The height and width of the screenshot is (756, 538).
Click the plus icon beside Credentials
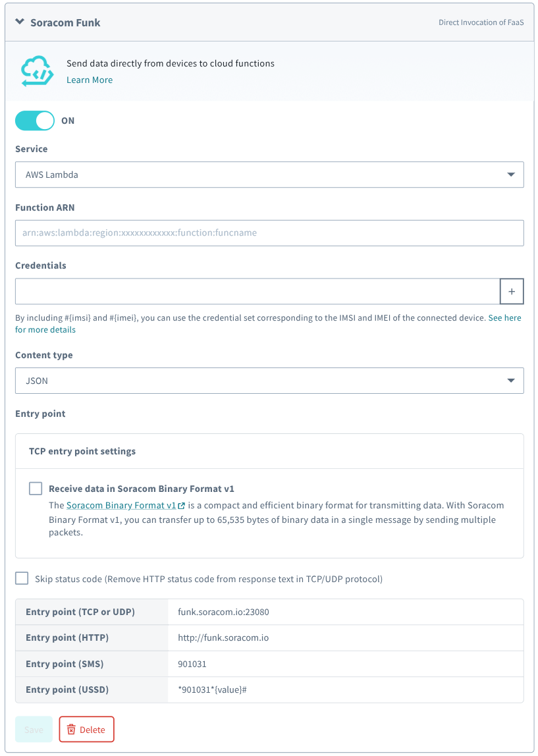tap(512, 291)
